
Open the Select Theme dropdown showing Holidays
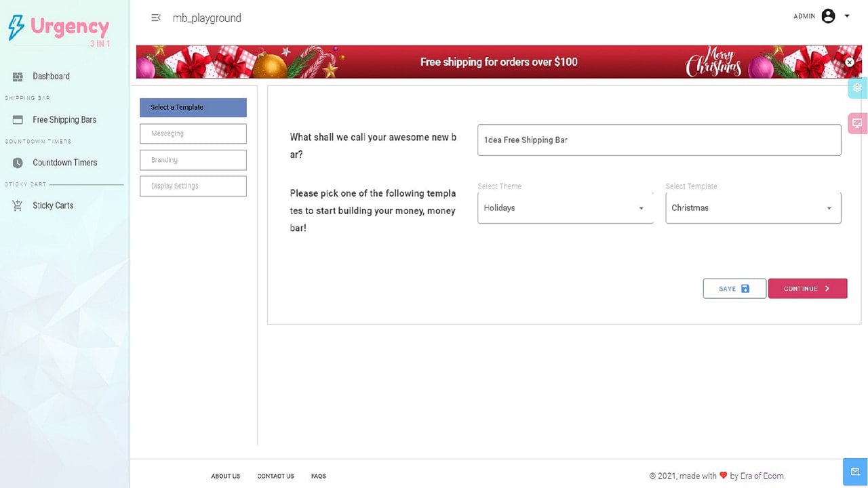[x=566, y=208]
